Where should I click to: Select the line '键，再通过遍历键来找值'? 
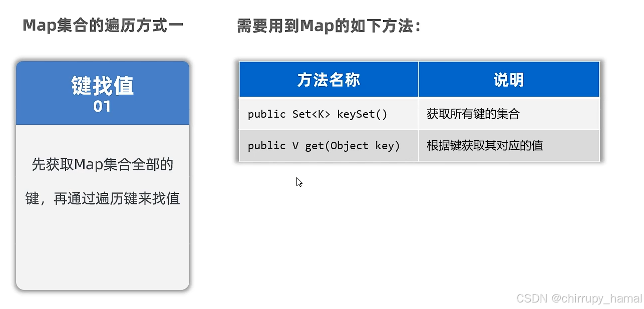pos(103,198)
